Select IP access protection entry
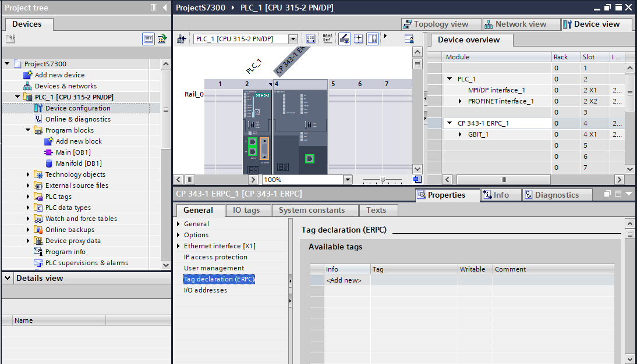The image size is (637, 364). [215, 257]
